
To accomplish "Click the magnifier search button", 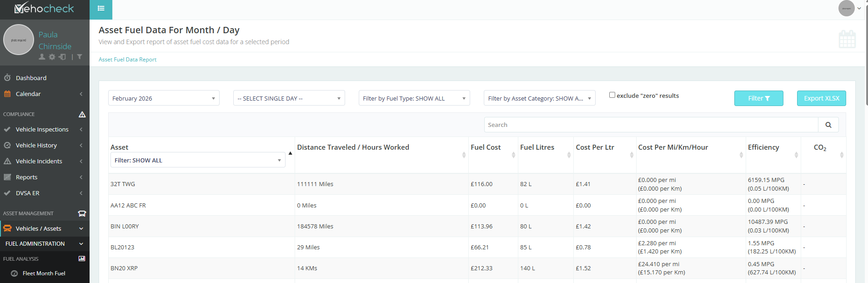I will click(x=828, y=125).
